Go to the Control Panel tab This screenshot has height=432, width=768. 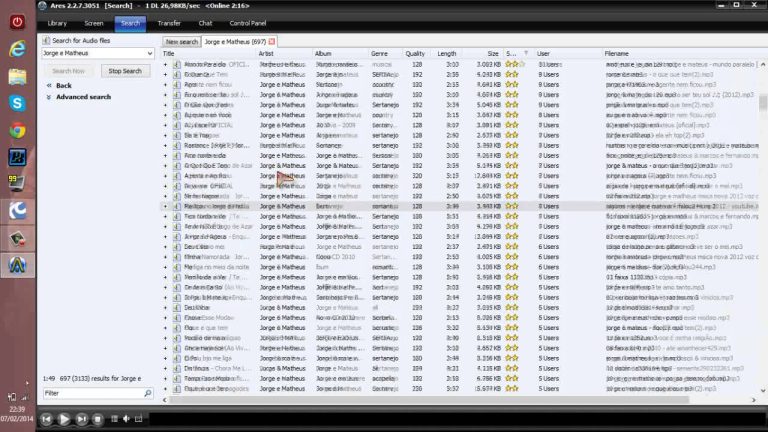point(247,22)
